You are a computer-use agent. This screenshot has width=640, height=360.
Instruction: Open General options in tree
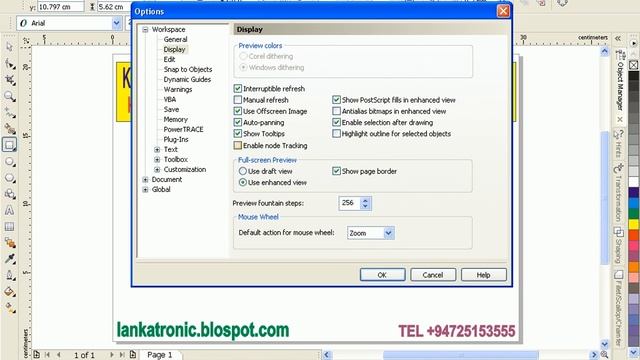pyautogui.click(x=176, y=40)
